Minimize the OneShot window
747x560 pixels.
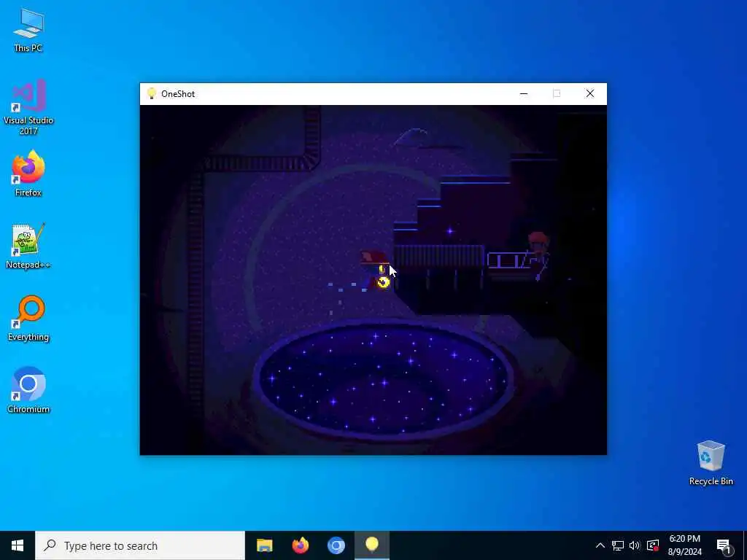tap(524, 94)
